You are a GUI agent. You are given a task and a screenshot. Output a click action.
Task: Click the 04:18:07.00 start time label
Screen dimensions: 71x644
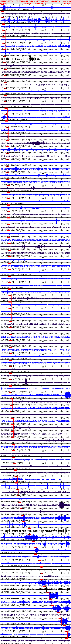[4, 3]
